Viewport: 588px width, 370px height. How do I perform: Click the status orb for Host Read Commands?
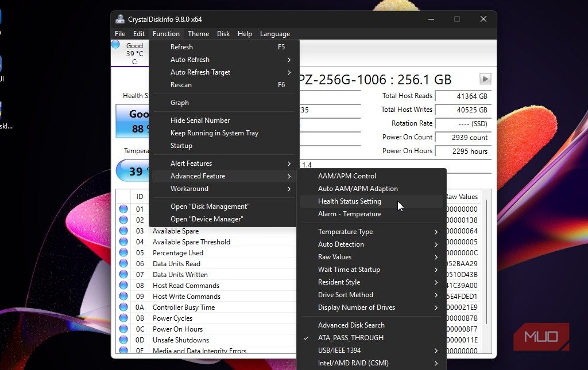[x=123, y=285]
